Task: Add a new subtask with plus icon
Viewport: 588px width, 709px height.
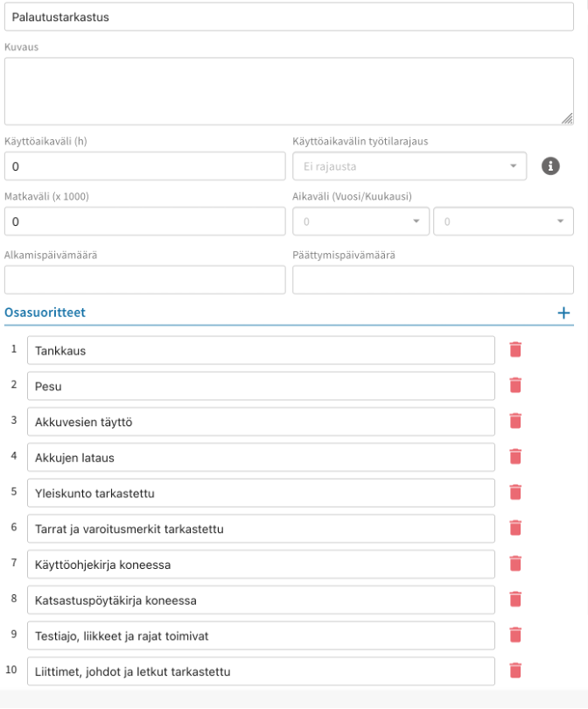Action: 563,312
